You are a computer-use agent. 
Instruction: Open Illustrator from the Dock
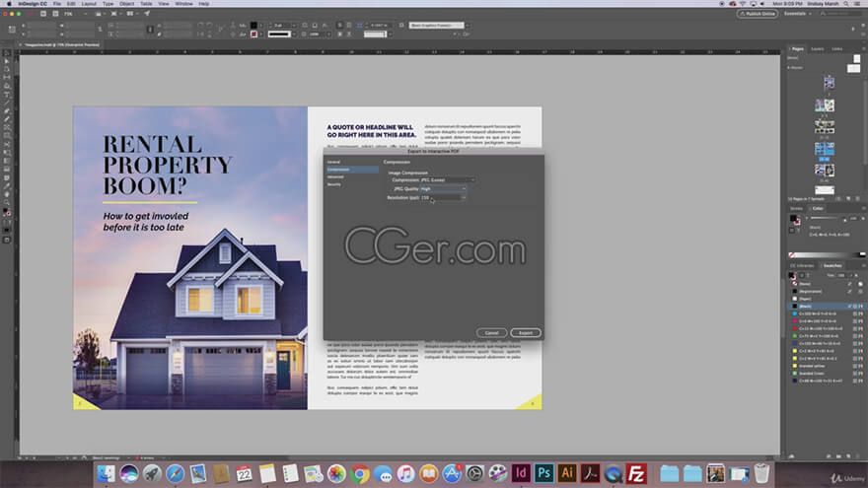[x=567, y=473]
